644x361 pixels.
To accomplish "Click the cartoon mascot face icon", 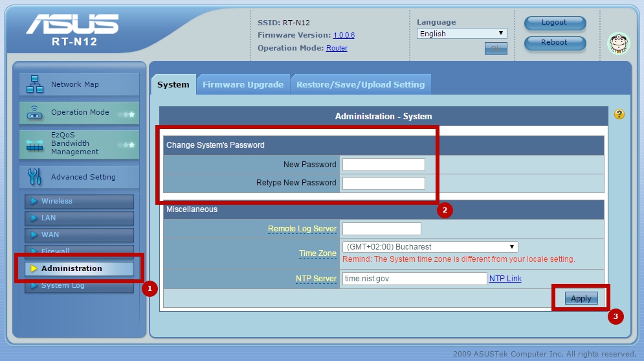I will click(x=619, y=43).
